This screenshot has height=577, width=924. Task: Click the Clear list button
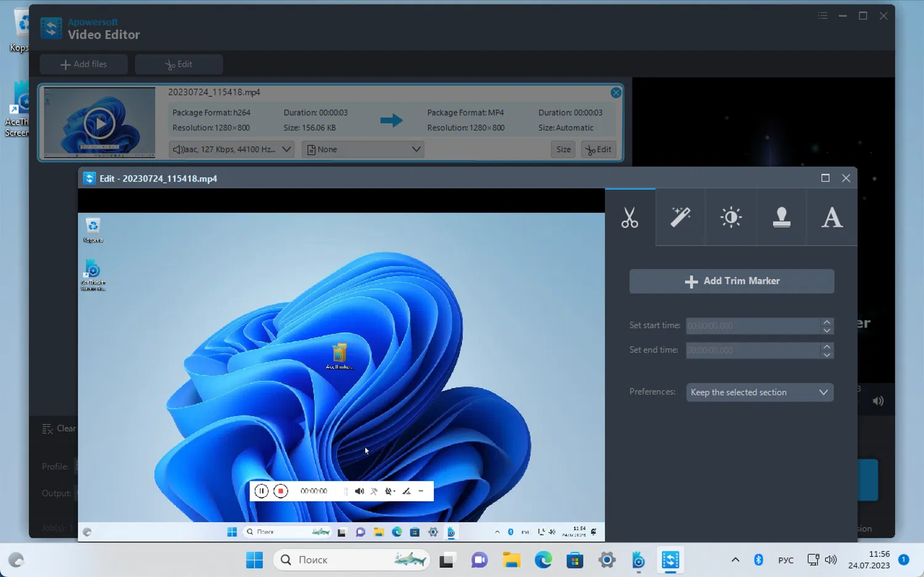tap(59, 429)
